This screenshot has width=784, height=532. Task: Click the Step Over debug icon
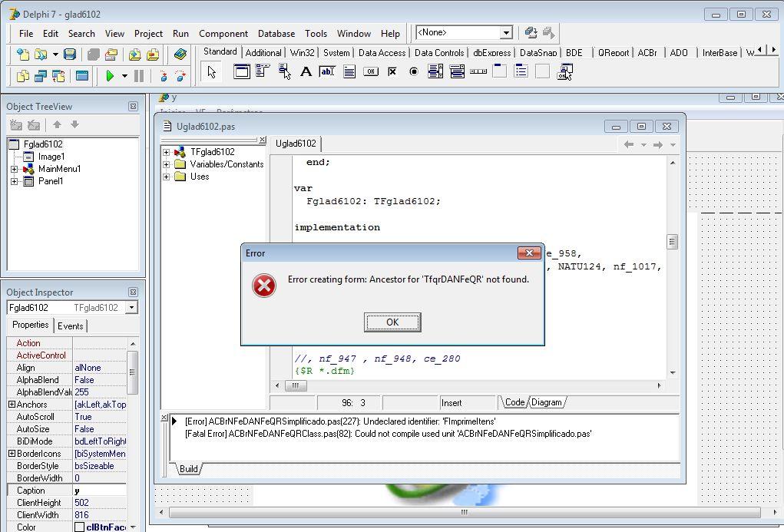pyautogui.click(x=180, y=76)
